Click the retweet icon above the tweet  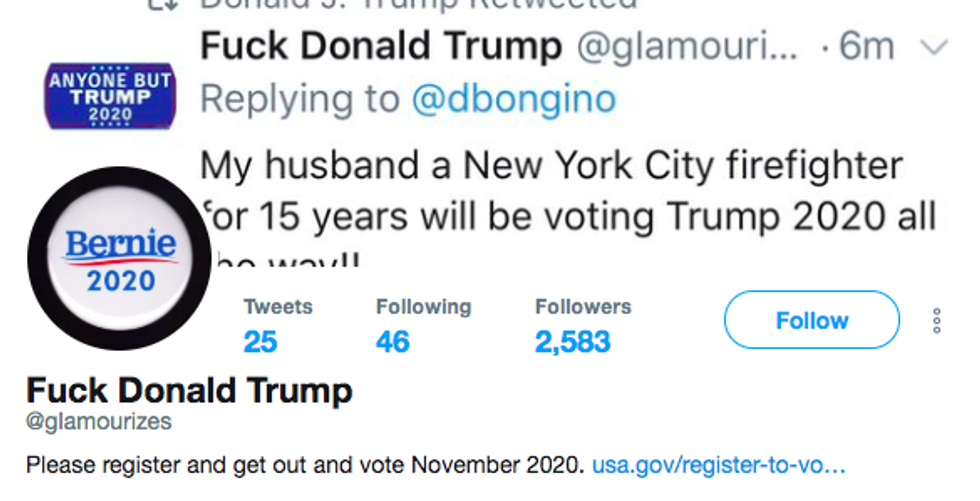point(162,3)
